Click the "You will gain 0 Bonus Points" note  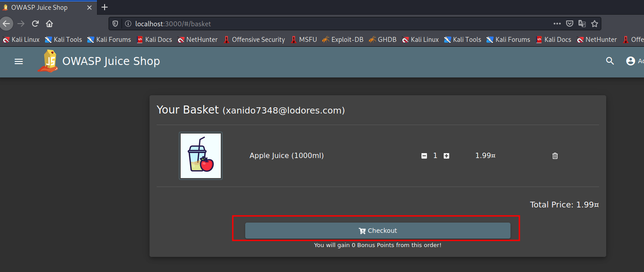[x=377, y=245]
